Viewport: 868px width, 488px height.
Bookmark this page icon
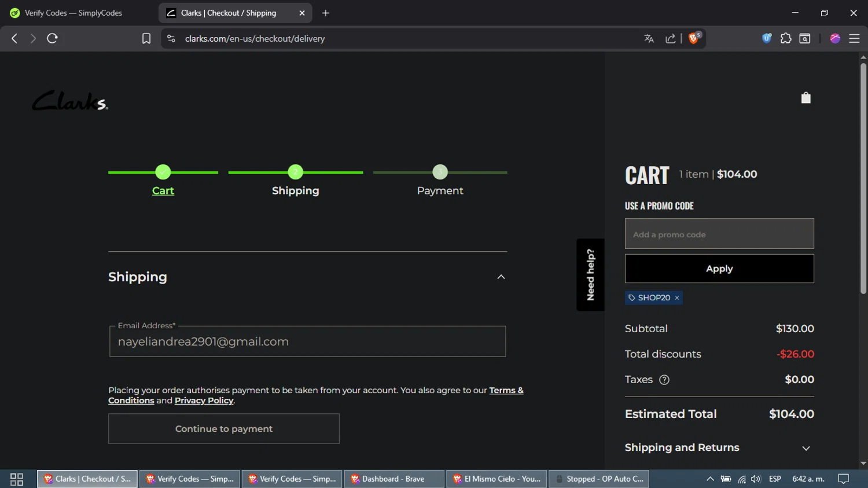[146, 38]
